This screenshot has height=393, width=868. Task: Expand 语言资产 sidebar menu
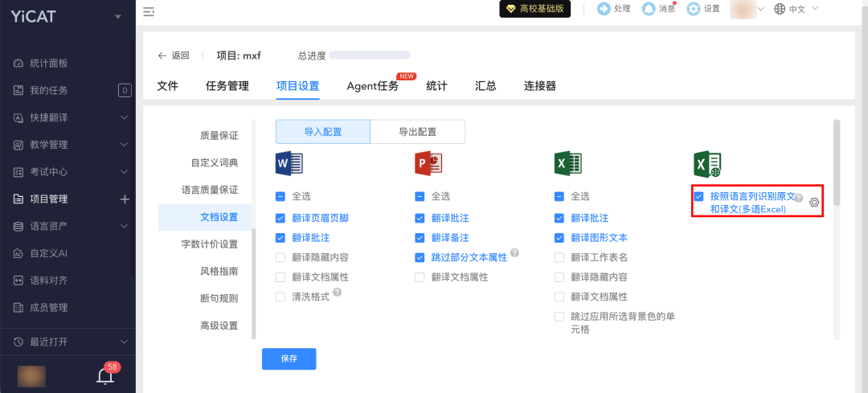tap(124, 226)
